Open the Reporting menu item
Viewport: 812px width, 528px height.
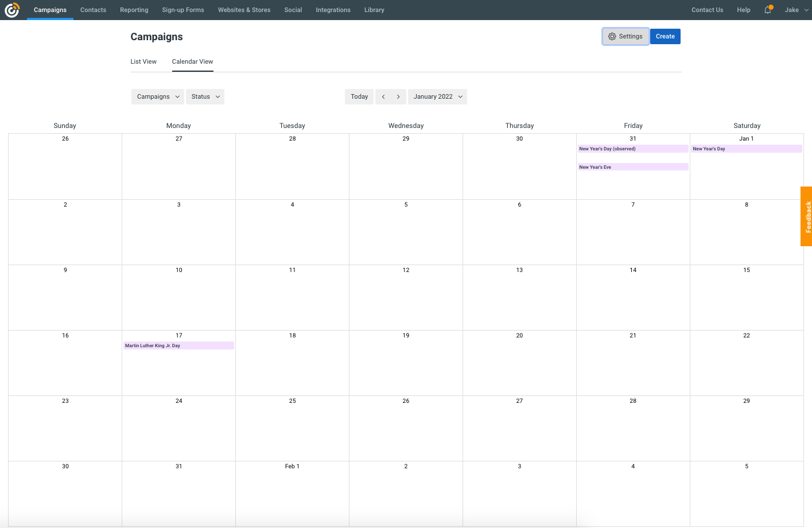coord(134,10)
